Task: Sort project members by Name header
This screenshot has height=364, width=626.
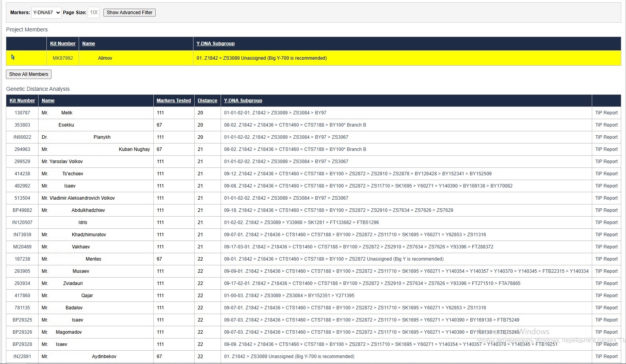Action: coord(88,44)
